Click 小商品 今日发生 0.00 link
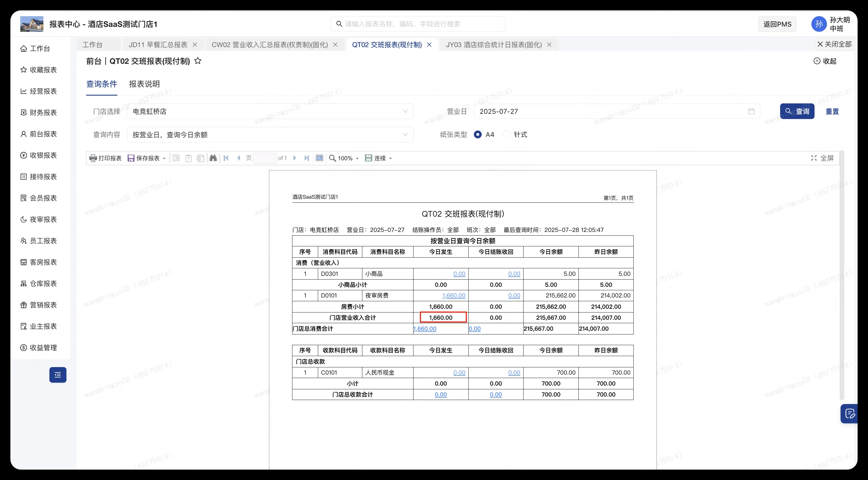The height and width of the screenshot is (480, 868). click(x=459, y=274)
